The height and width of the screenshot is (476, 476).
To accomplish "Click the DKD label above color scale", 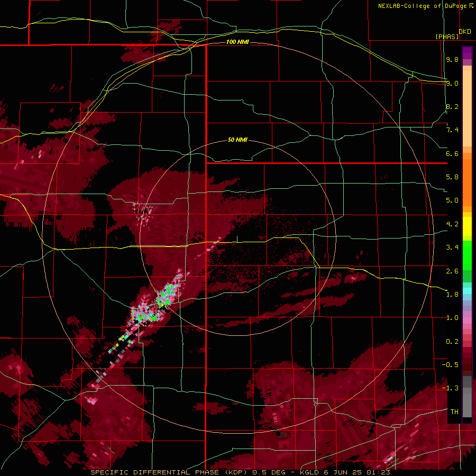I will 465,32.
